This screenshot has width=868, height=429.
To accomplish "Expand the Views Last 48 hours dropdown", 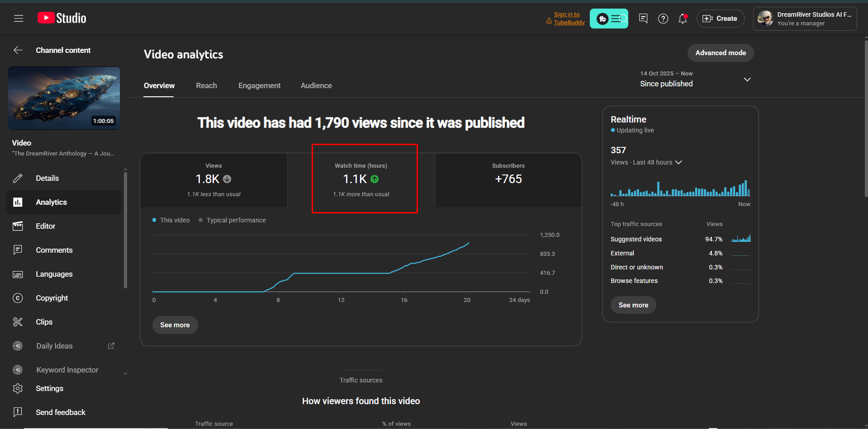I will [646, 162].
